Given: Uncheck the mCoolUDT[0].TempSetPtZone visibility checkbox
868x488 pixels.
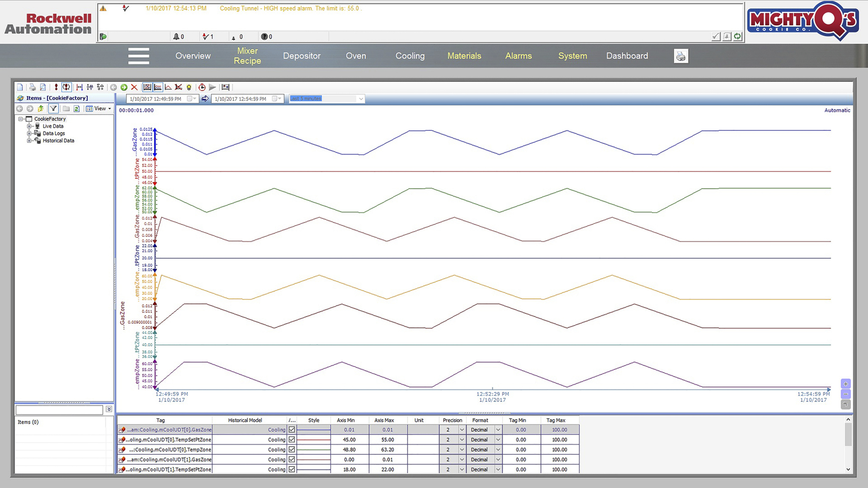Looking at the screenshot, I should (x=292, y=440).
